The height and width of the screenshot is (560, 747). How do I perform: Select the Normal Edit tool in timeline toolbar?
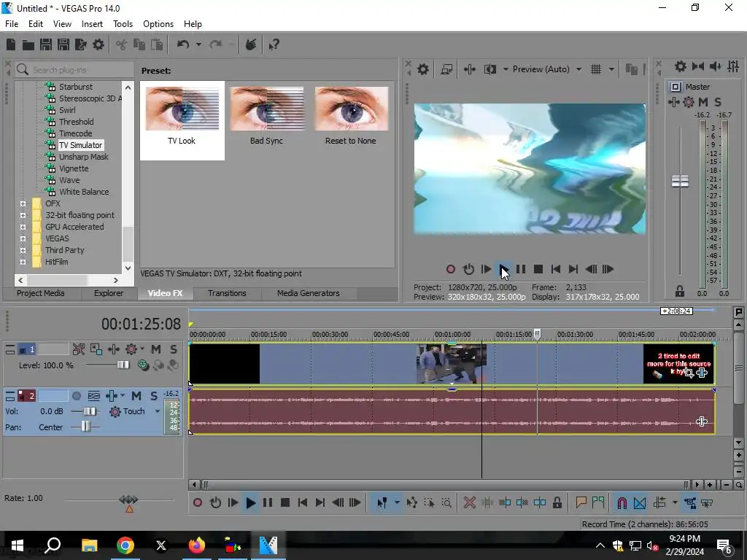pos(382,503)
